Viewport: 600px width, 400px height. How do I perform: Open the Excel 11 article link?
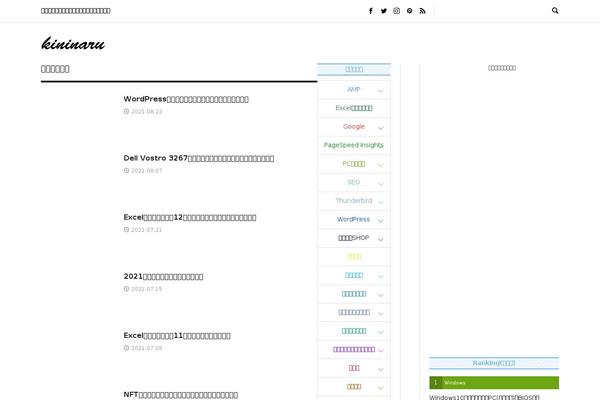(177, 336)
